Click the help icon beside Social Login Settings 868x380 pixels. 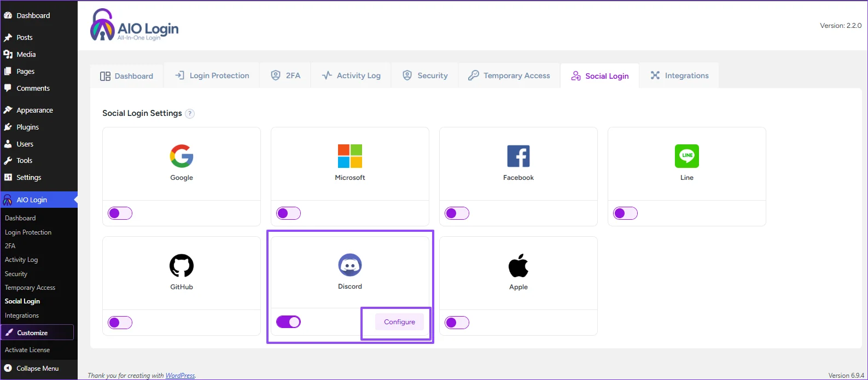(190, 114)
